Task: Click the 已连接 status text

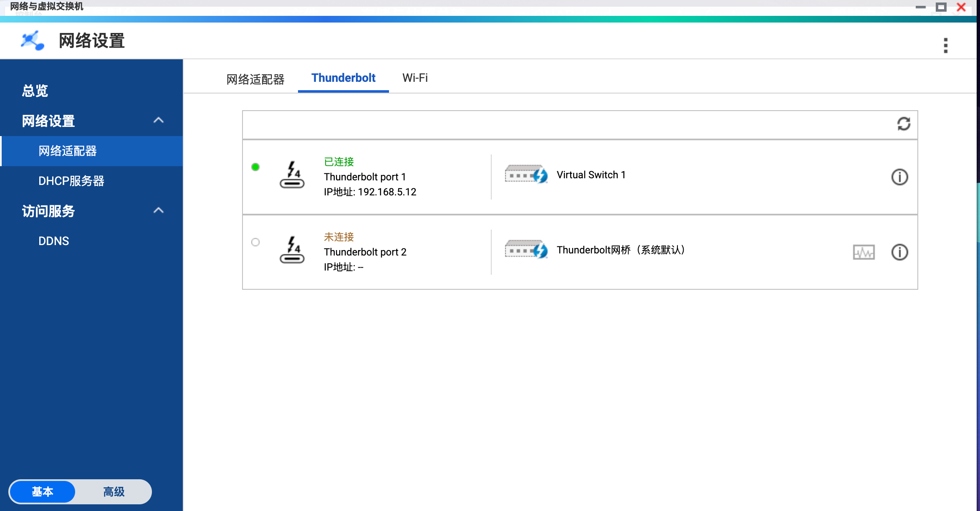Action: point(339,162)
